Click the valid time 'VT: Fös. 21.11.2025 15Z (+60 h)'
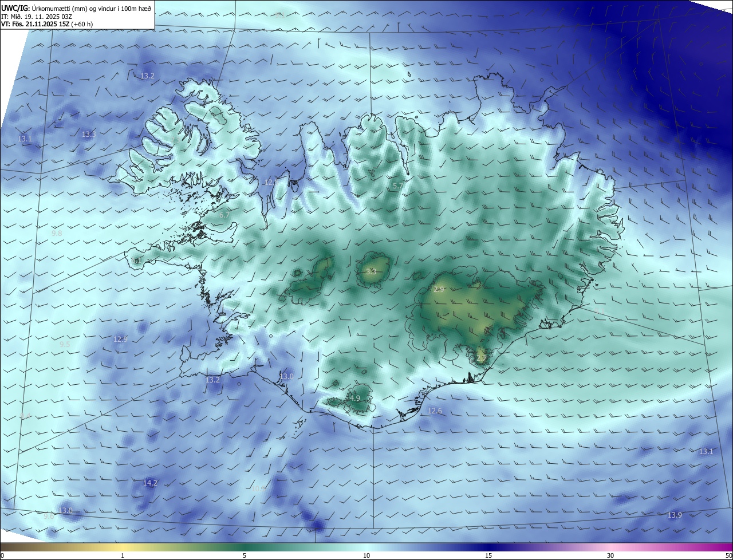The width and height of the screenshot is (733, 560). [x=48, y=24]
